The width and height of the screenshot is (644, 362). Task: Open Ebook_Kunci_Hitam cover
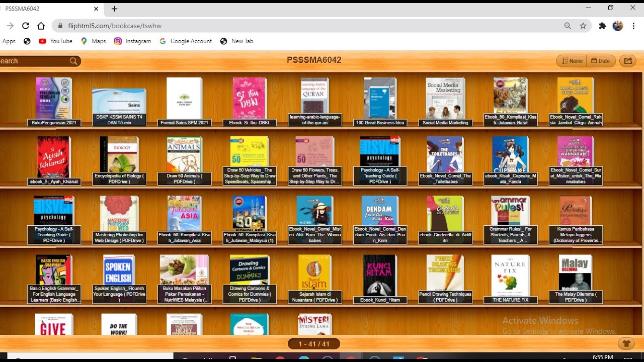coord(380,279)
